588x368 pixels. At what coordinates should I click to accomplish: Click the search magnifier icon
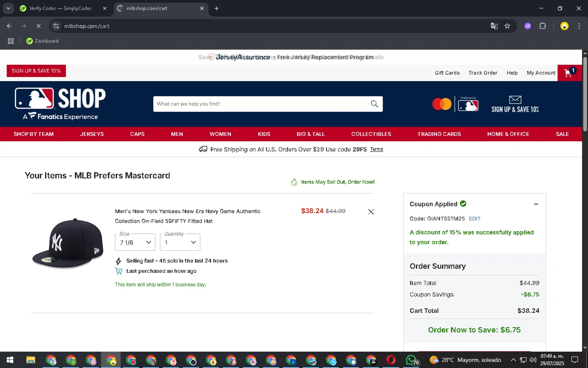tap(374, 104)
